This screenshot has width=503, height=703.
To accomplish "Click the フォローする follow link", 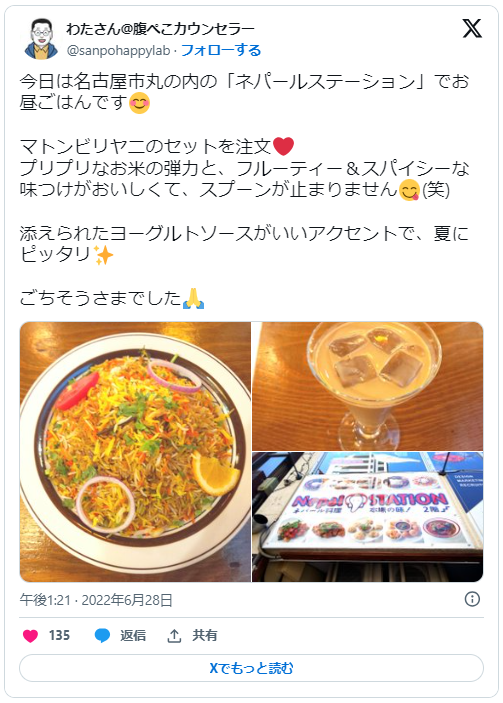I will tap(221, 50).
